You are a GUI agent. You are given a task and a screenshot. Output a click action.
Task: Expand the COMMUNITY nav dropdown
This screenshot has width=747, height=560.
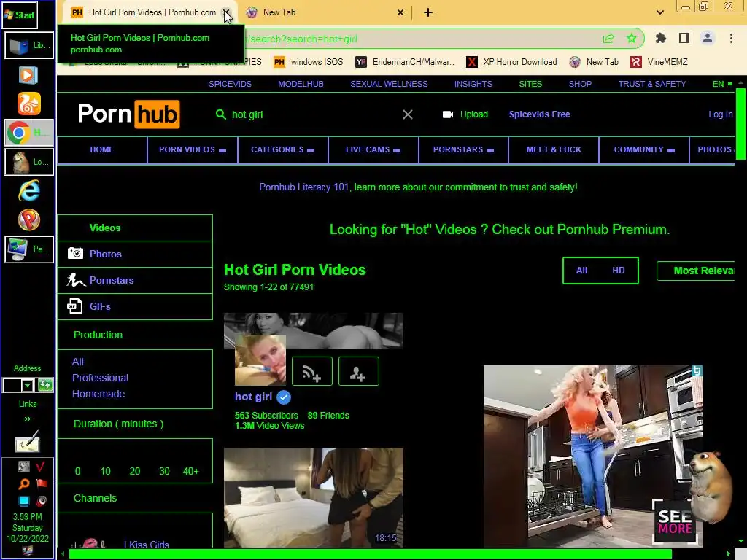(644, 149)
